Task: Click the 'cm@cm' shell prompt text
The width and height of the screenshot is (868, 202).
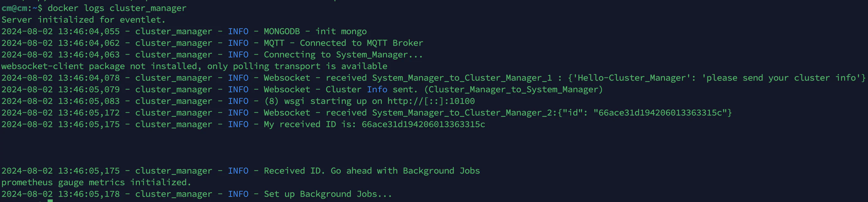Action: coord(14,8)
